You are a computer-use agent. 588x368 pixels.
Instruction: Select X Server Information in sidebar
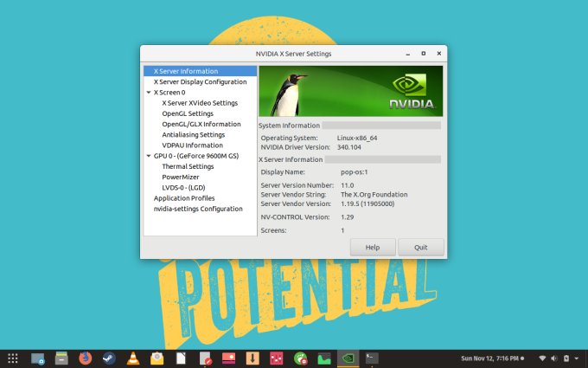201,71
